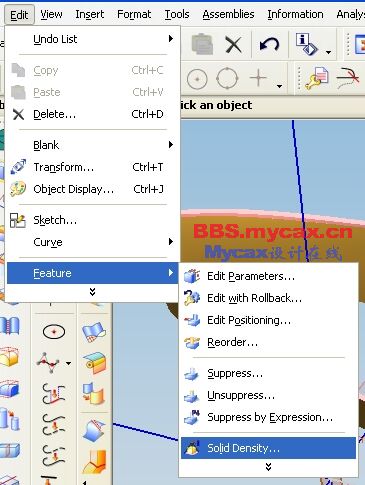Open the Format menu
This screenshot has height=485, width=365.
click(134, 14)
